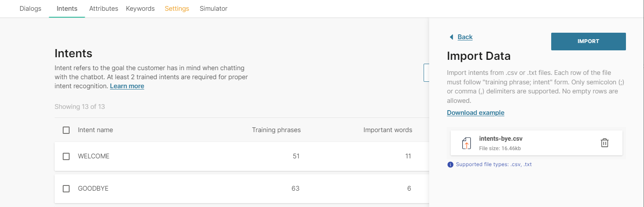This screenshot has width=644, height=207.
Task: Open the Settings tab
Action: pyautogui.click(x=177, y=9)
